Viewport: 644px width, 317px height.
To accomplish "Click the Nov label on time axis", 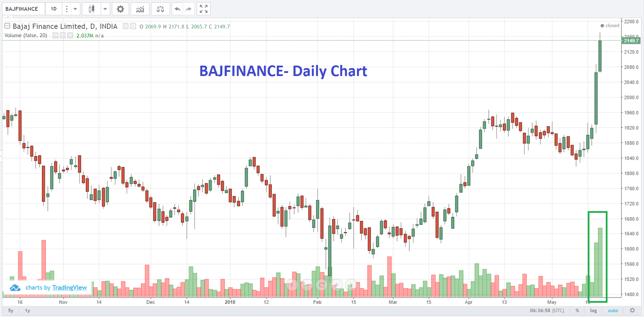I will [63, 302].
